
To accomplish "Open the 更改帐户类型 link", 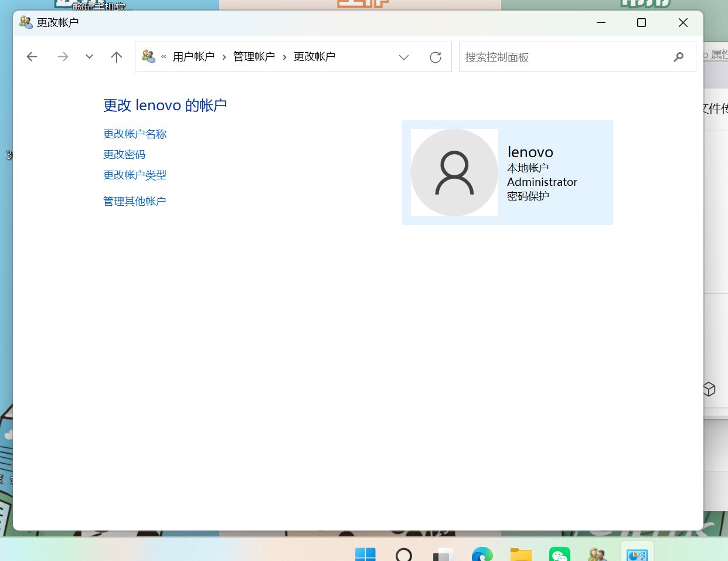I will pyautogui.click(x=135, y=175).
